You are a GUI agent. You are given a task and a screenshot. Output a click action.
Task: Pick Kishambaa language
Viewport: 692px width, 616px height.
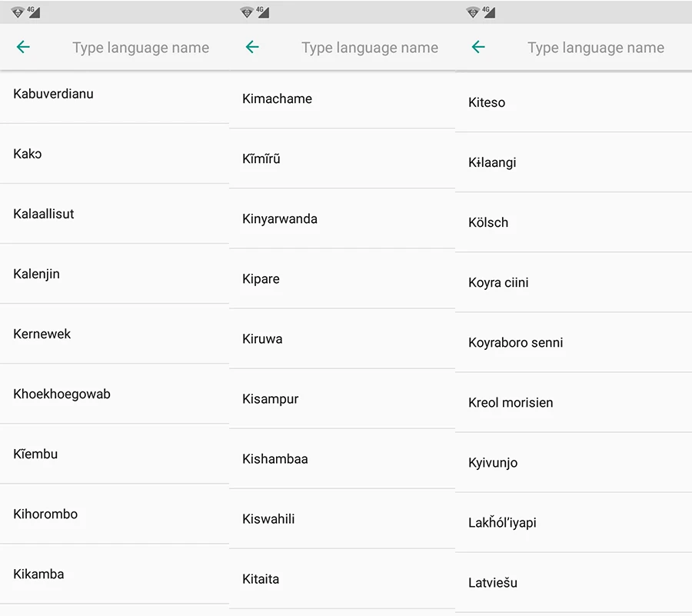342,458
